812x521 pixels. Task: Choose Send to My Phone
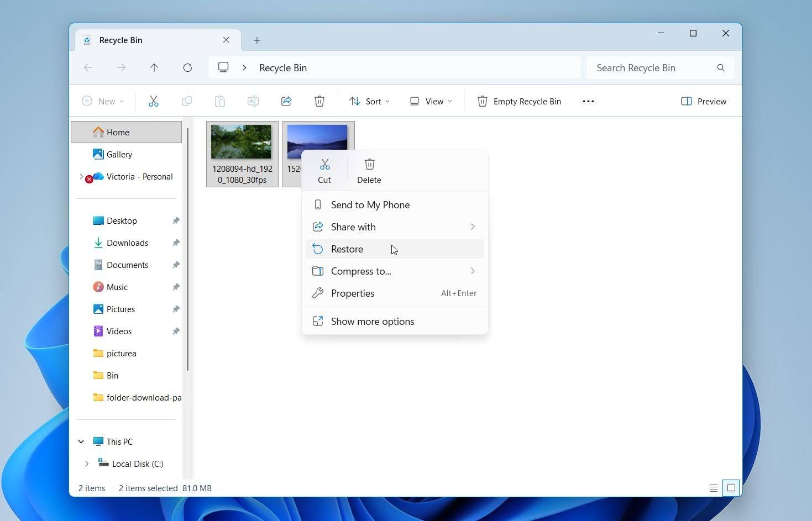(395, 205)
